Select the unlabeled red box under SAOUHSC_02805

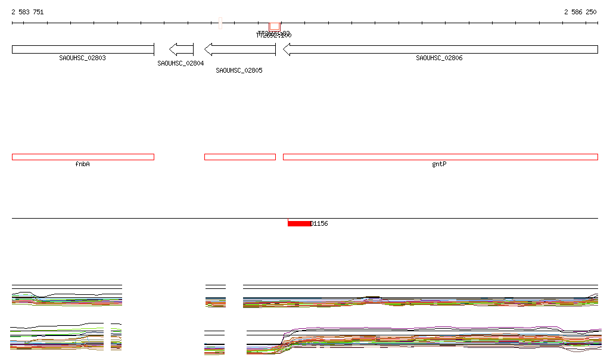click(240, 157)
